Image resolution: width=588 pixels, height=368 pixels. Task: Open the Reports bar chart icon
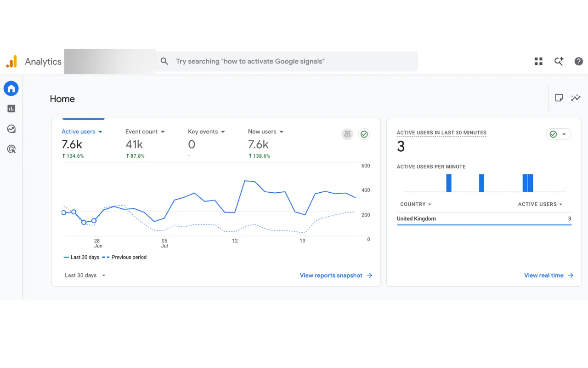pos(11,109)
